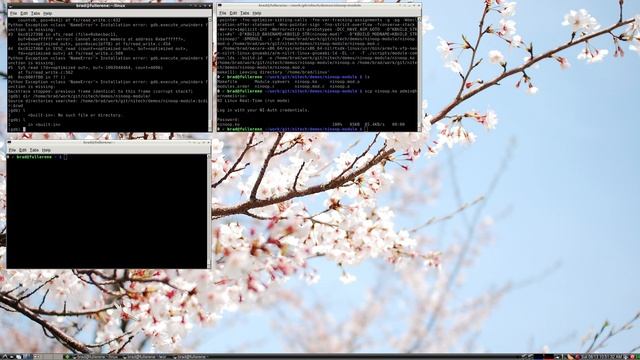Click the 'Backtrace stopped' line in gdb terminal
Screen dimensions: 640x360
point(100,92)
